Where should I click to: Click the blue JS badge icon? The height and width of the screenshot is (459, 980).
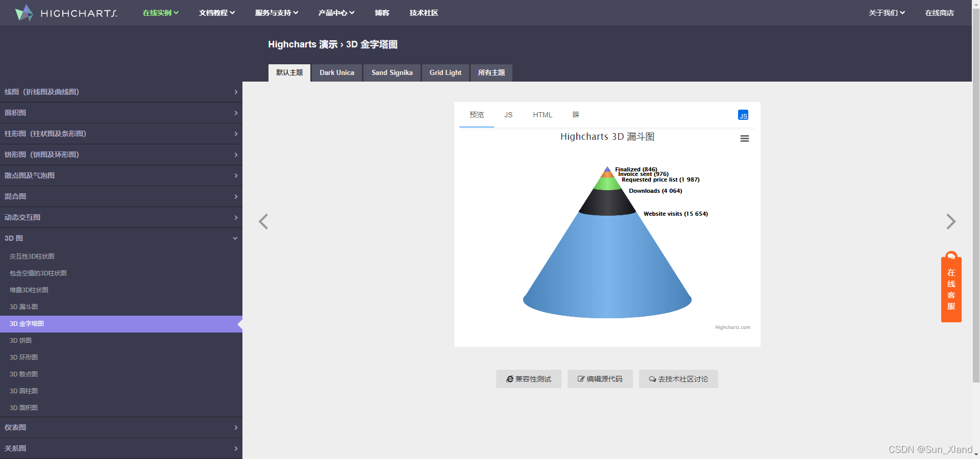pyautogui.click(x=743, y=115)
